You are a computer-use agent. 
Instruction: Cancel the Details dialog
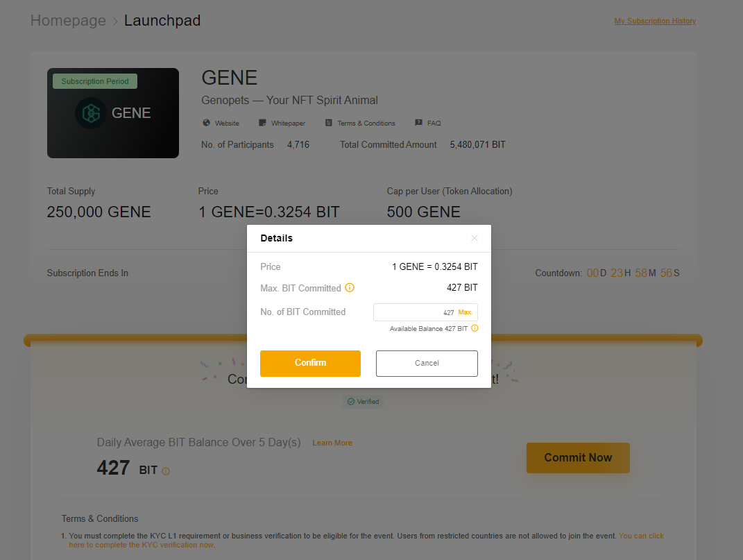[427, 363]
